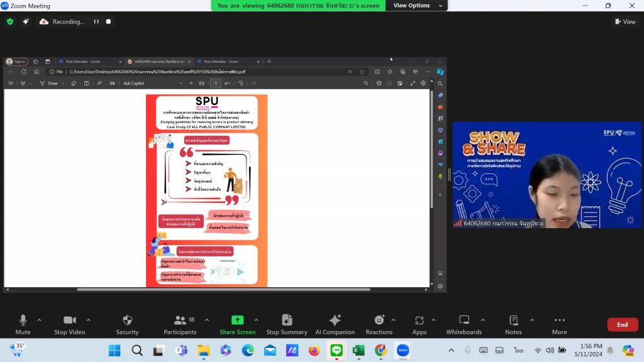Click the AI Companion sparkle next to the shield

pos(25,21)
